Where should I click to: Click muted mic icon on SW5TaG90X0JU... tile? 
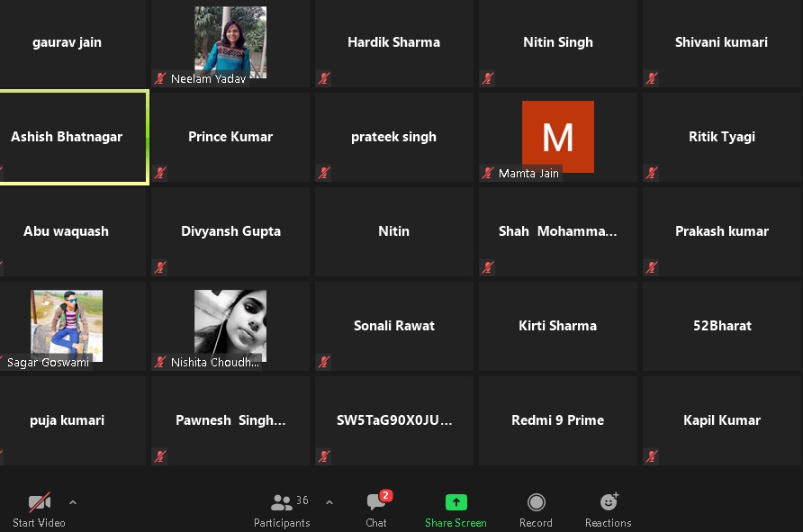pyautogui.click(x=324, y=456)
